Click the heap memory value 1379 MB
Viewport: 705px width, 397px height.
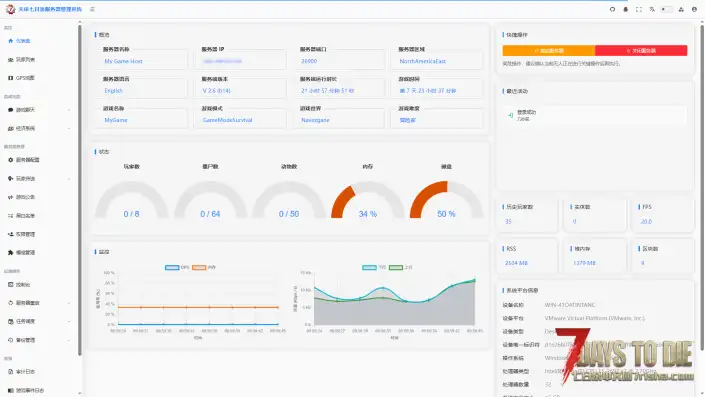584,263
